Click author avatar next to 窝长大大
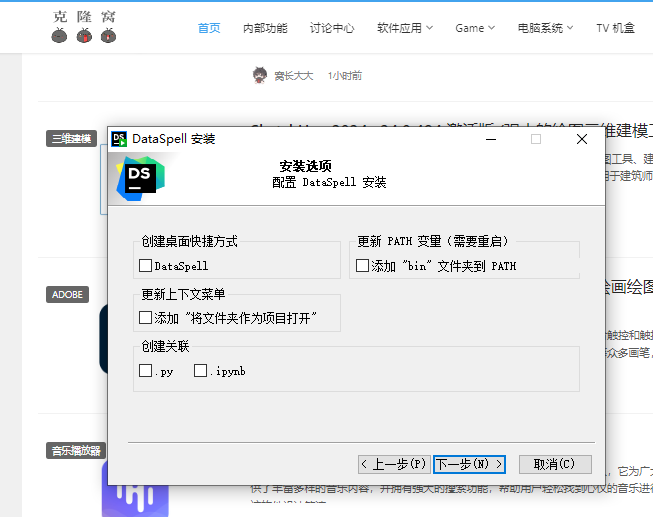 pyautogui.click(x=260, y=75)
